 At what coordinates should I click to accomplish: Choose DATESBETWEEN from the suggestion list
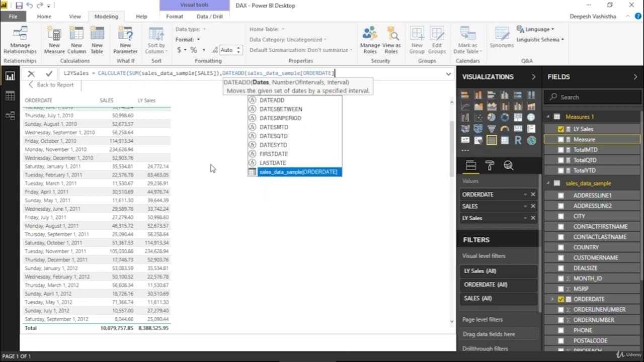point(295,109)
